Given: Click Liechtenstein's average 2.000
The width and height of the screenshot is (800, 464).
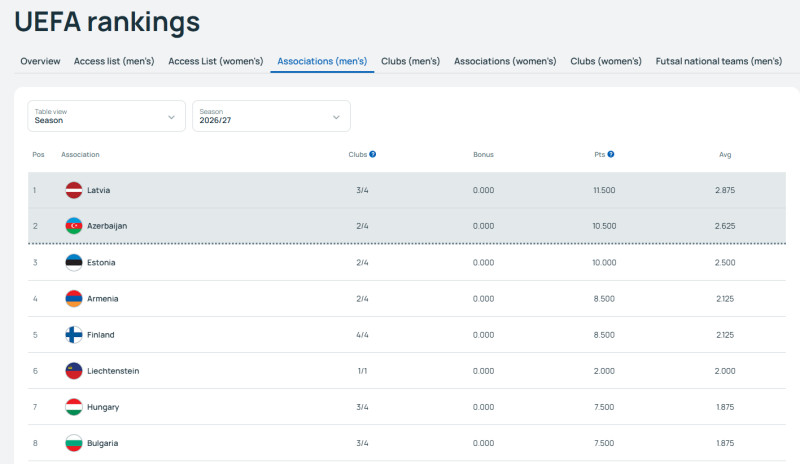Looking at the screenshot, I should [725, 371].
